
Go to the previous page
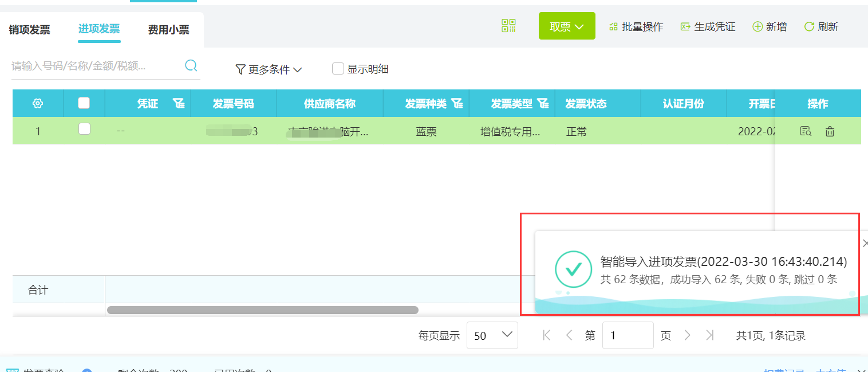point(569,335)
